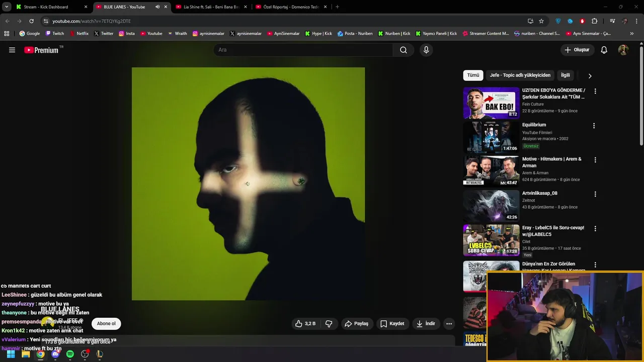The width and height of the screenshot is (644, 362).
Task: Open Spotify from taskbar
Action: pyautogui.click(x=70, y=354)
